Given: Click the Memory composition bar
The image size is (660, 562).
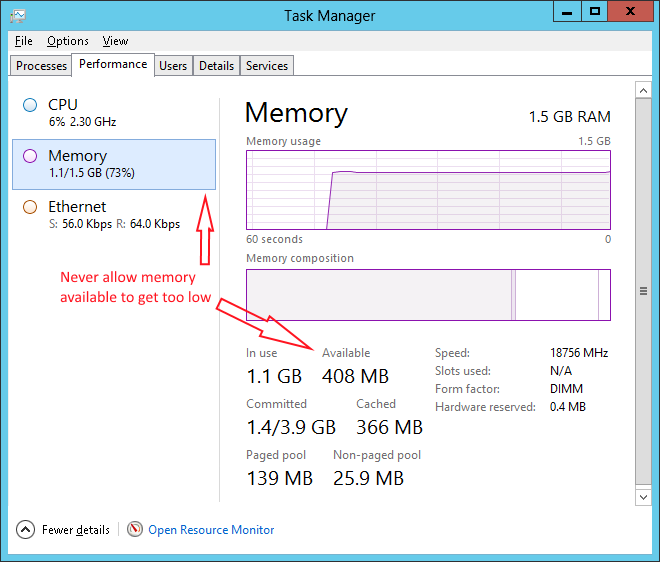Looking at the screenshot, I should pos(428,295).
